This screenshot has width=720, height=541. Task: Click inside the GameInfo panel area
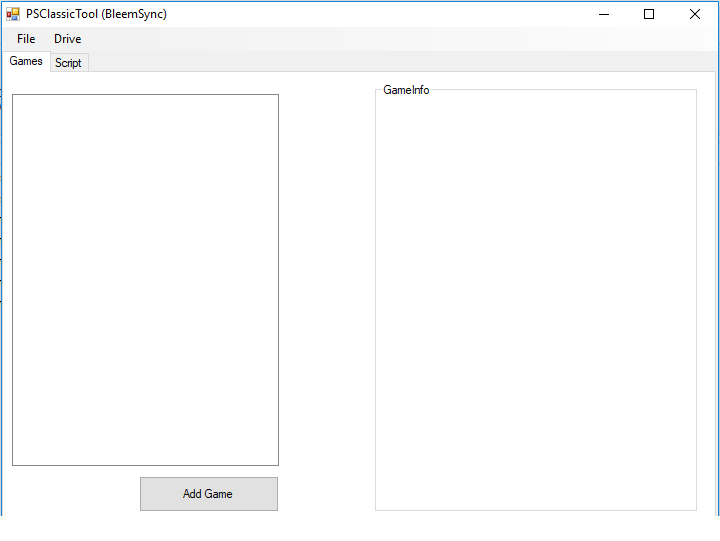coord(535,300)
